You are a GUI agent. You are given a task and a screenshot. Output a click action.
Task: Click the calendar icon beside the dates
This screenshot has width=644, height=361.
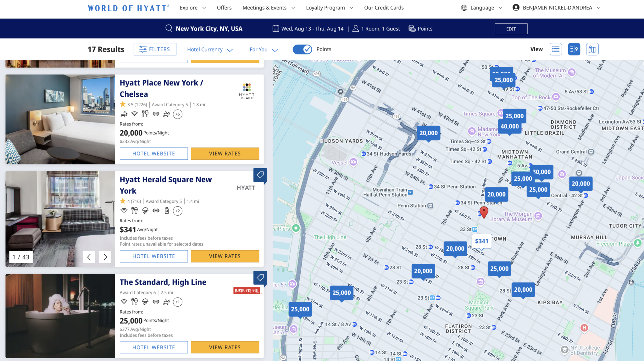point(276,28)
